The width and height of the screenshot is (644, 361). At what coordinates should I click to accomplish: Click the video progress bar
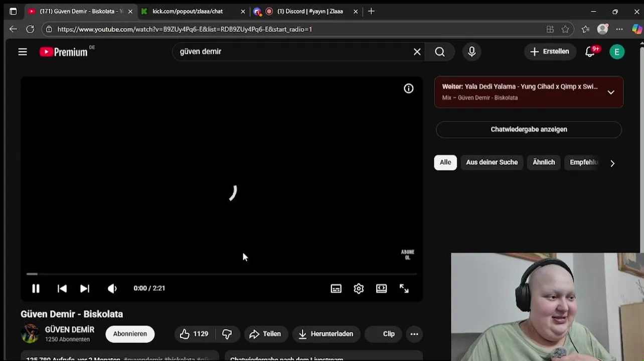tap(222, 274)
